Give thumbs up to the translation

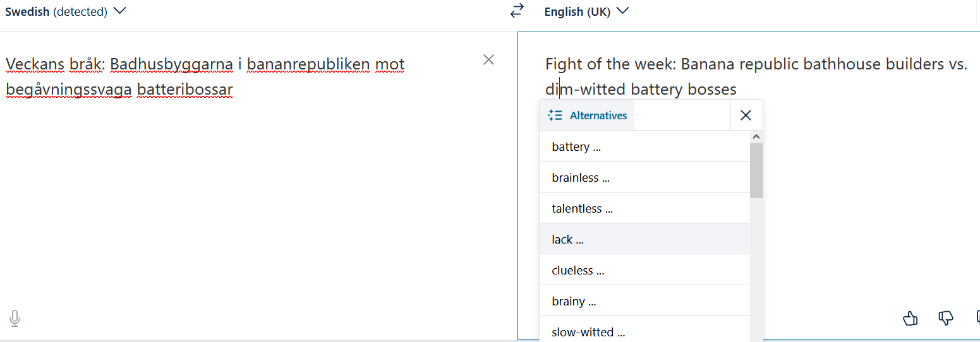pos(910,318)
